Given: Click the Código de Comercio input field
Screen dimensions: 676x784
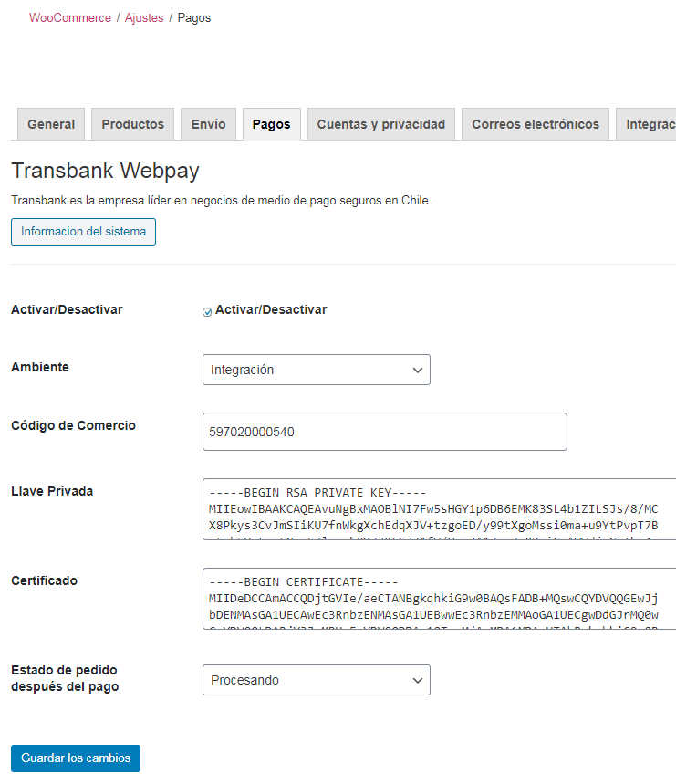Looking at the screenshot, I should coord(384,432).
